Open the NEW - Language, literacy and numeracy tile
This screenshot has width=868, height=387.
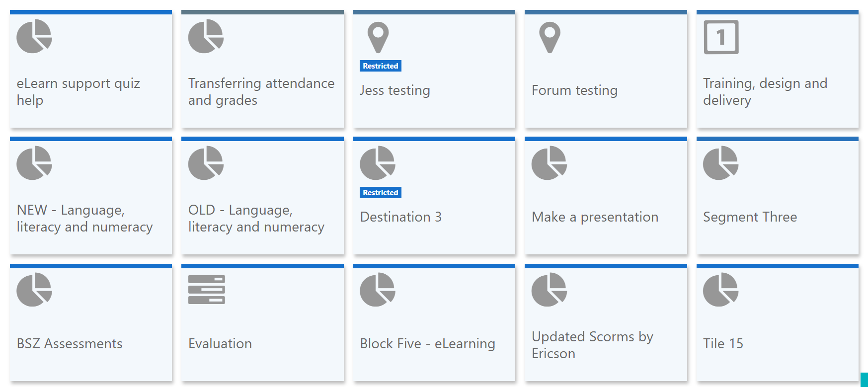pyautogui.click(x=84, y=218)
